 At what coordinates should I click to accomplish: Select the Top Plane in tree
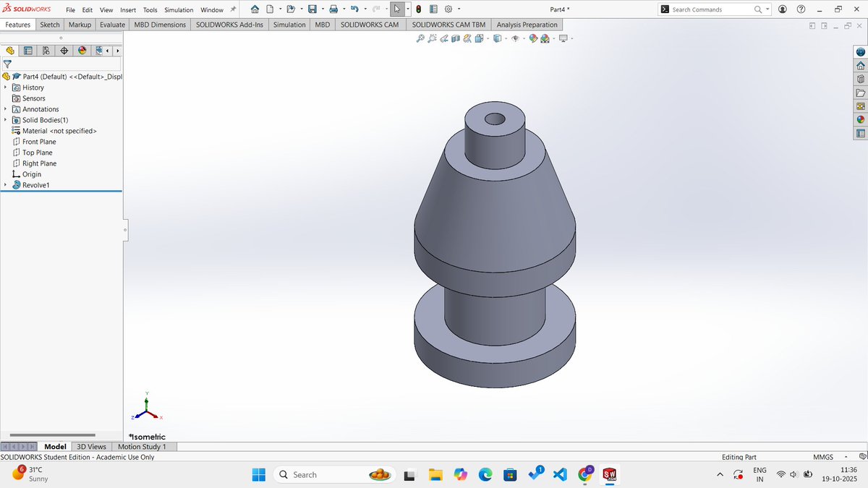pyautogui.click(x=38, y=153)
